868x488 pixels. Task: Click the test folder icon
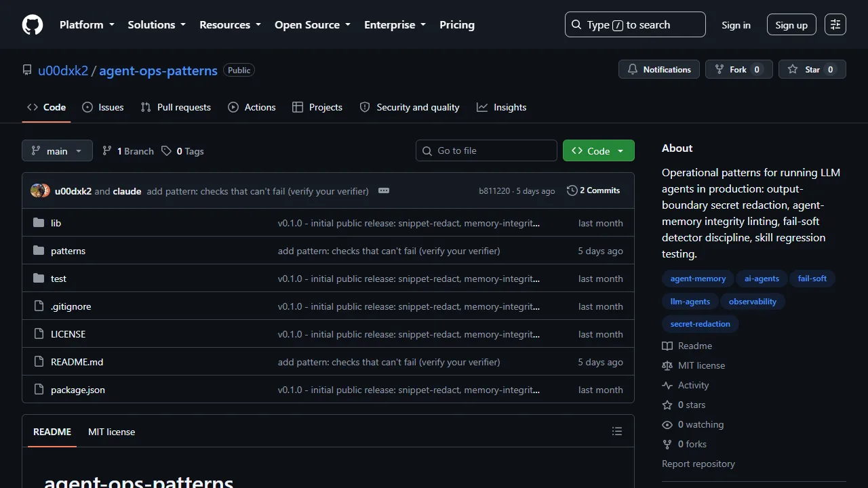click(39, 279)
